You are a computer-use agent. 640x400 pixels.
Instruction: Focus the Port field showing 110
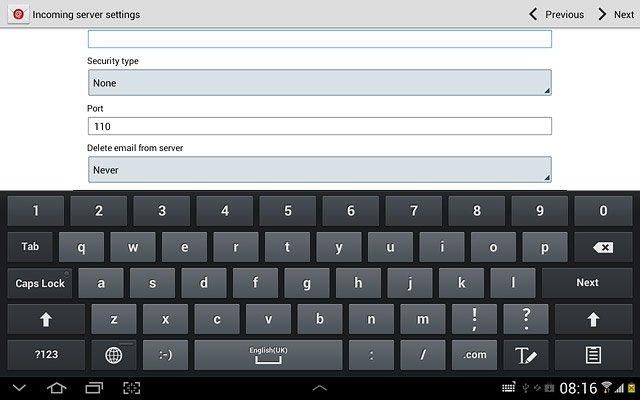[x=320, y=126]
